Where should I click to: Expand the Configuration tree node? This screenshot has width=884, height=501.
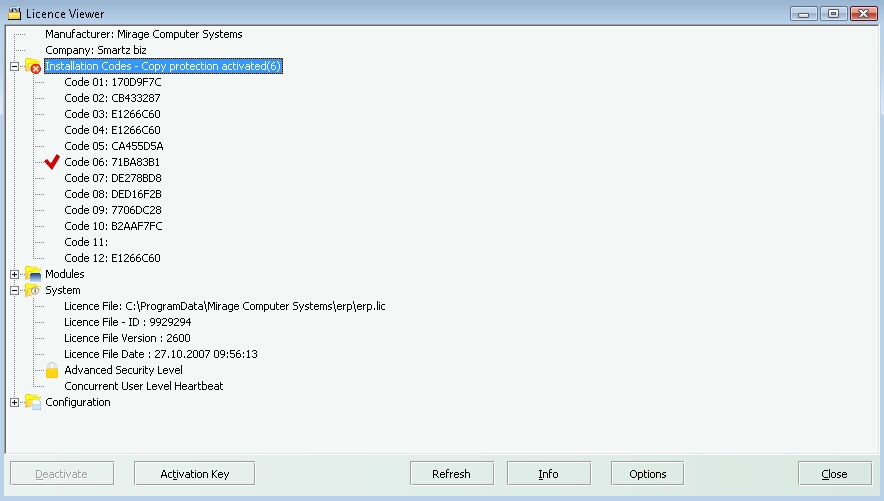tap(14, 402)
